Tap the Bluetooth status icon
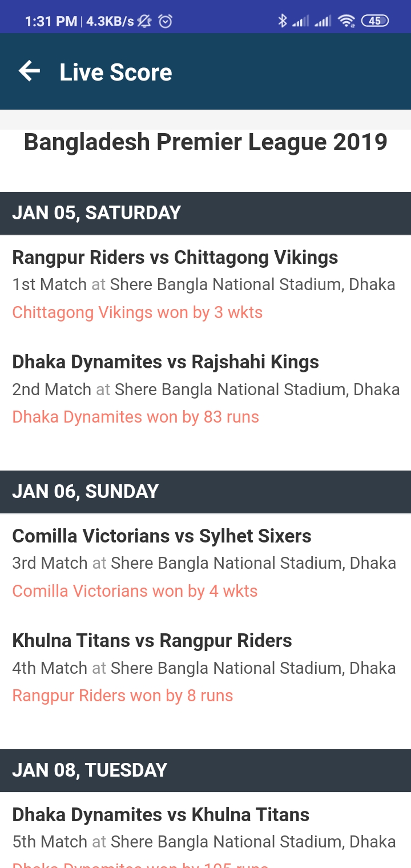 pos(282,21)
